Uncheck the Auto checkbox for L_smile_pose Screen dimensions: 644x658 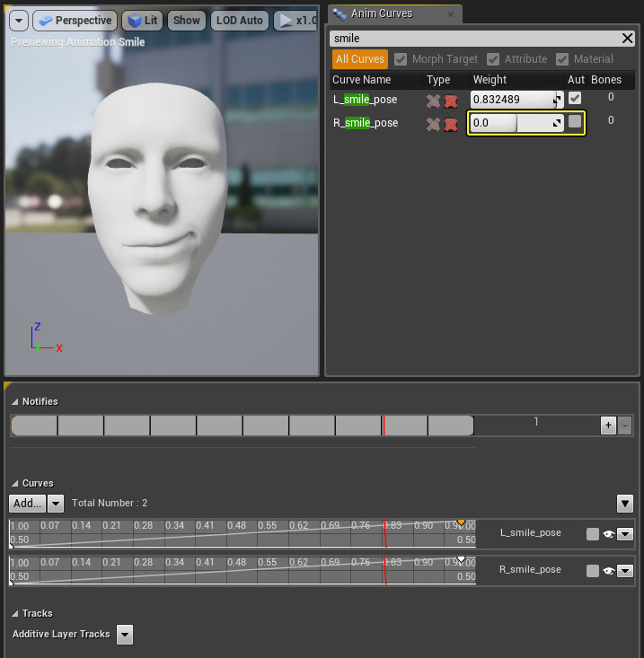click(x=575, y=98)
